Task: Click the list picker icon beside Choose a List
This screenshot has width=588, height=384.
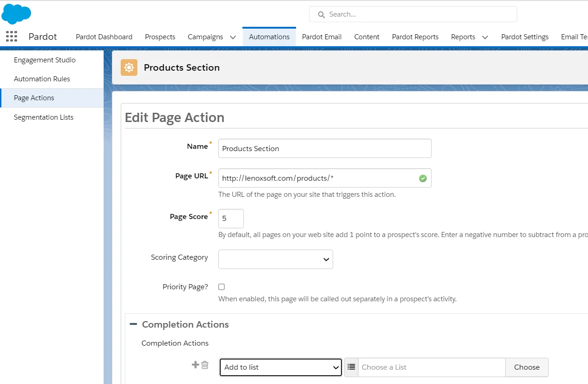Action: (352, 367)
